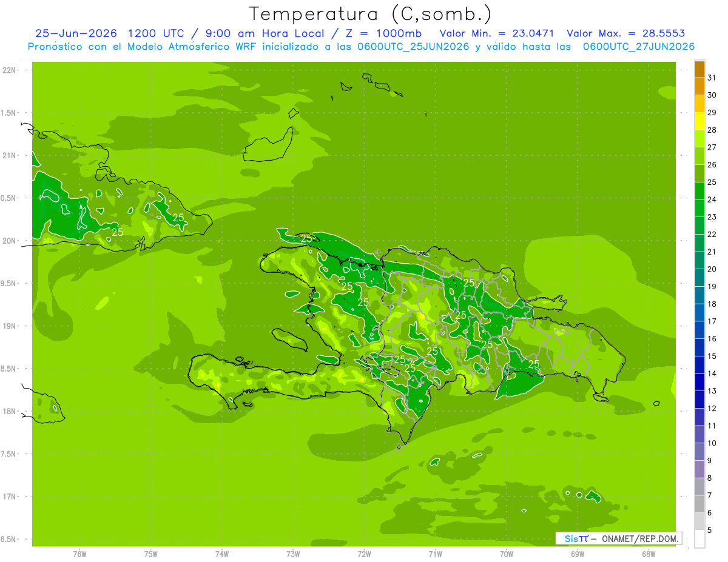Viewport: 728px width, 562px height.
Task: Click the longitude label "70W"
Action: click(507, 554)
